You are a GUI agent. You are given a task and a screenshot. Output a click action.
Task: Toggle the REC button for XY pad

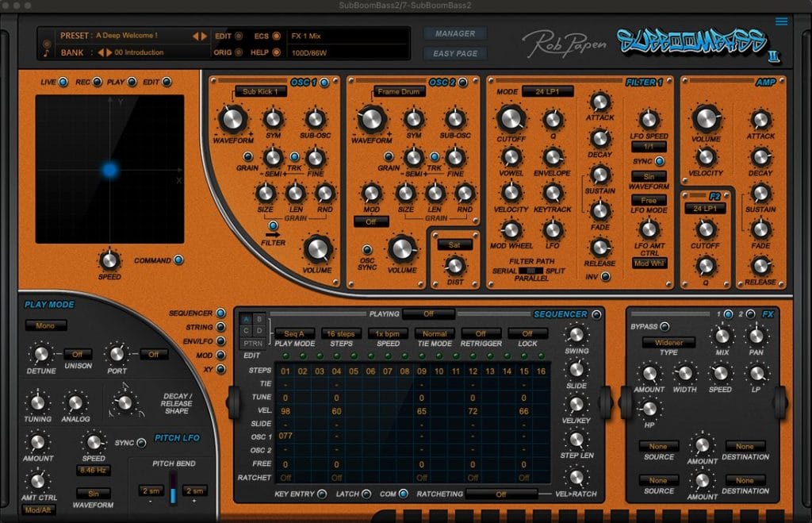[97, 82]
